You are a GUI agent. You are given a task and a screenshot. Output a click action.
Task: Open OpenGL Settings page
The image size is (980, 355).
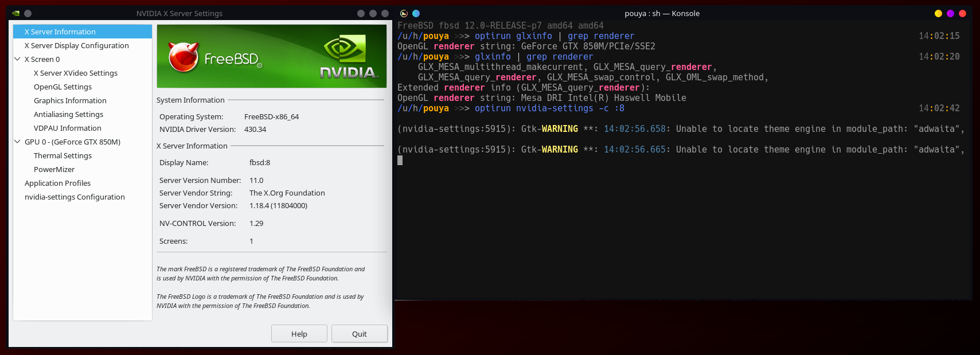pyautogui.click(x=63, y=87)
